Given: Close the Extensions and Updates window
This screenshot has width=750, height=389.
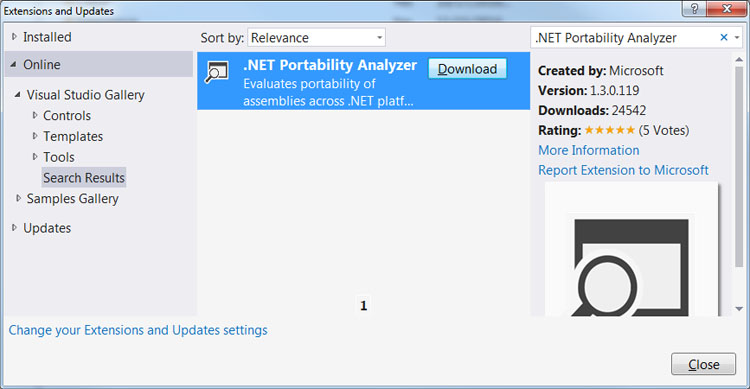Looking at the screenshot, I should click(727, 9).
